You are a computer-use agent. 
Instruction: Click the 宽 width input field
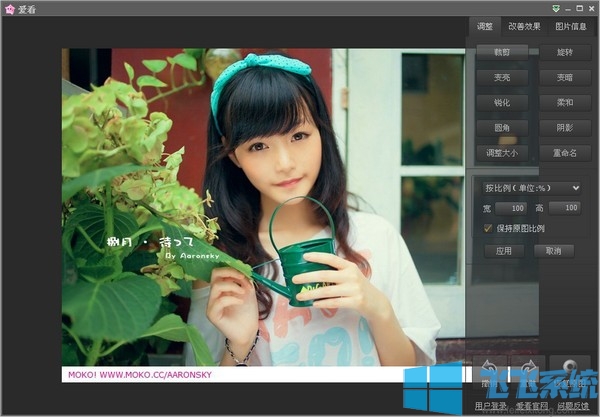point(511,208)
